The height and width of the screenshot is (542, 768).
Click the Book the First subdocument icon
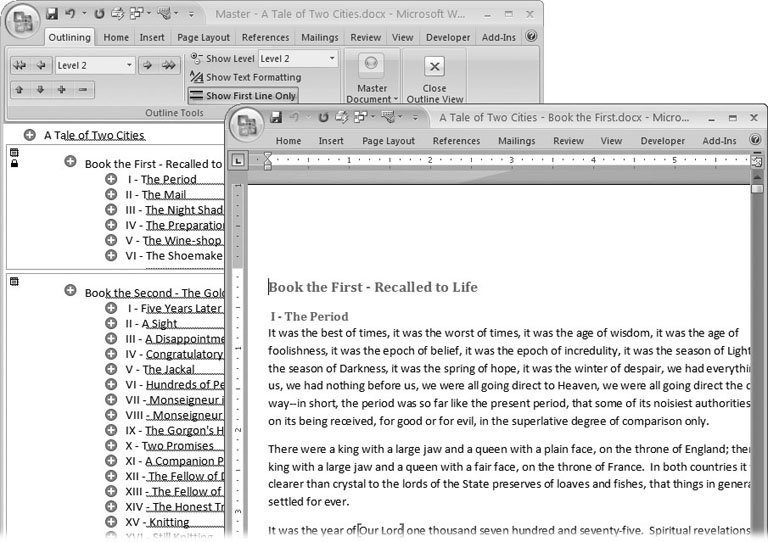point(14,152)
